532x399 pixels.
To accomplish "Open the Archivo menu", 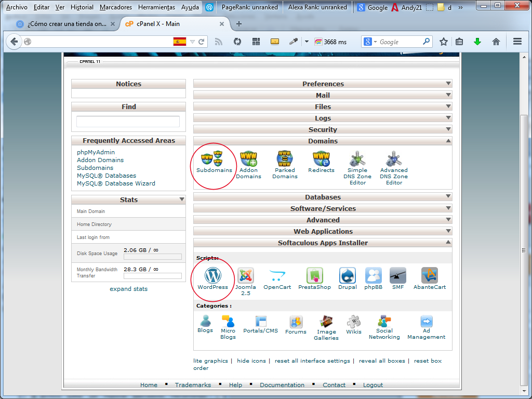I will click(x=17, y=7).
